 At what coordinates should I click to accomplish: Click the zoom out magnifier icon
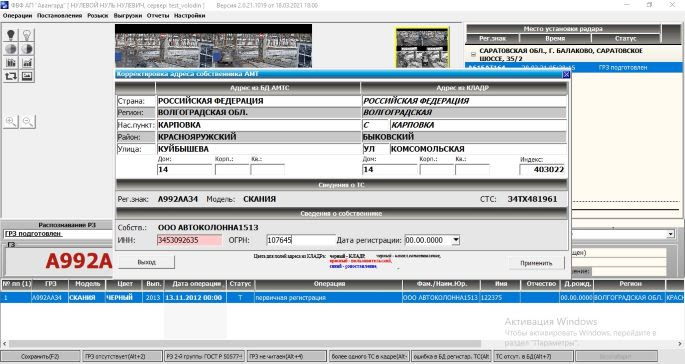[x=28, y=121]
